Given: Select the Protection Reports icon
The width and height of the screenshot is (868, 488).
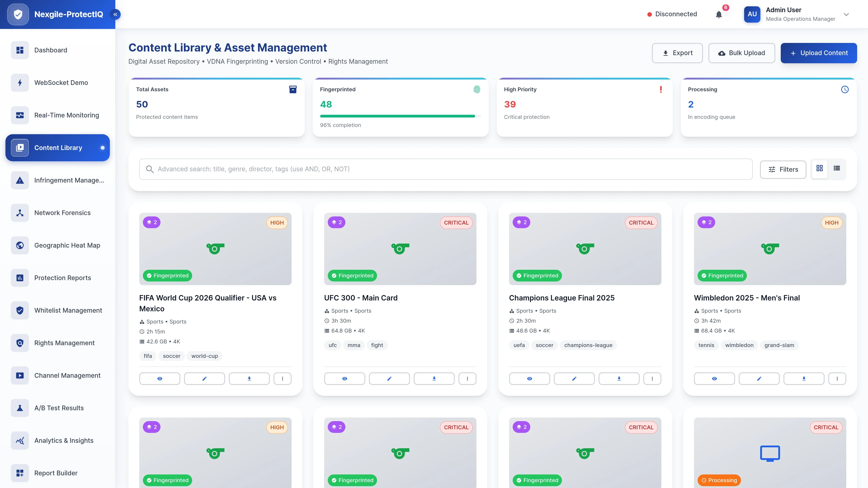Looking at the screenshot, I should coord(19,277).
